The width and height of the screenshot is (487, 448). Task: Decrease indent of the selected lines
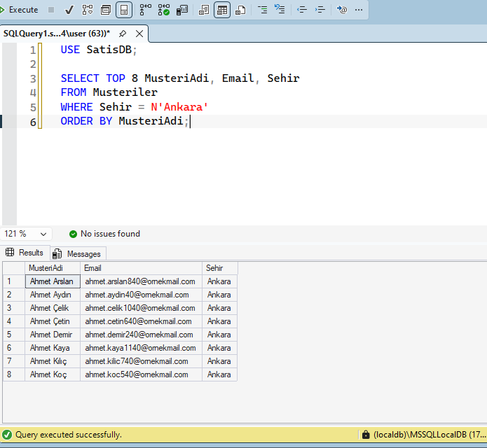point(302,10)
